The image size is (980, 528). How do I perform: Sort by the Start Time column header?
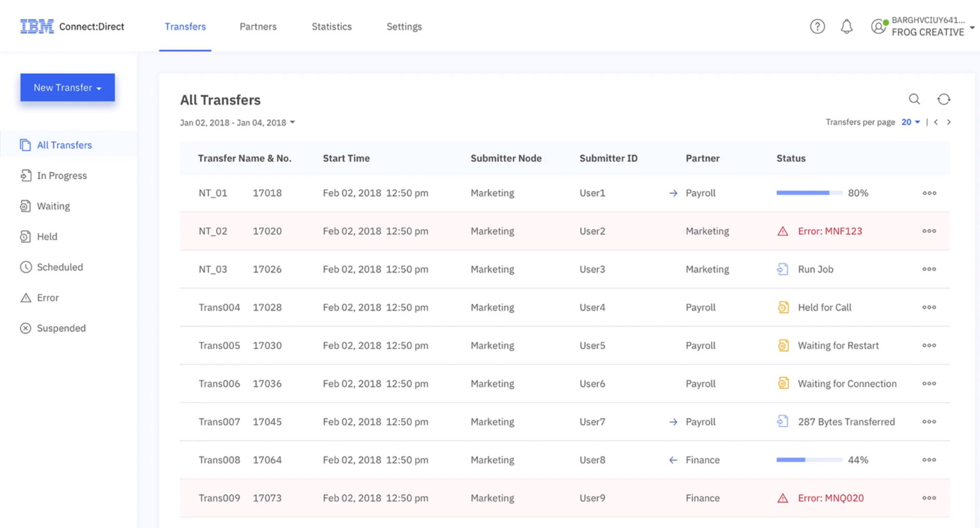(346, 159)
